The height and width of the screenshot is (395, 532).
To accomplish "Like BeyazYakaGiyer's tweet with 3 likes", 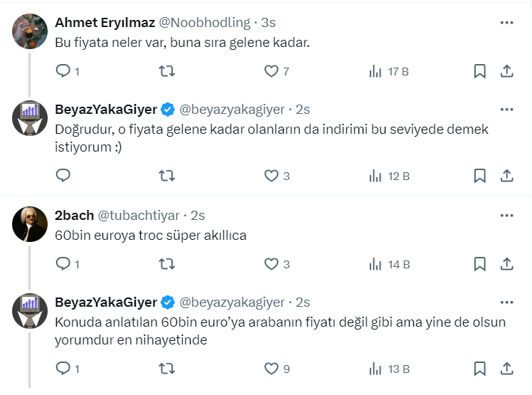I will coord(271,175).
